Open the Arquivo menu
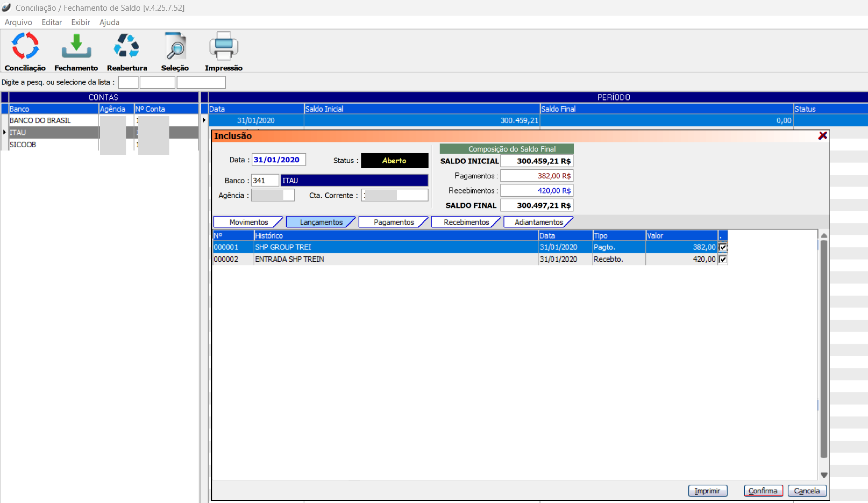Image resolution: width=868 pixels, height=503 pixels. coord(18,22)
